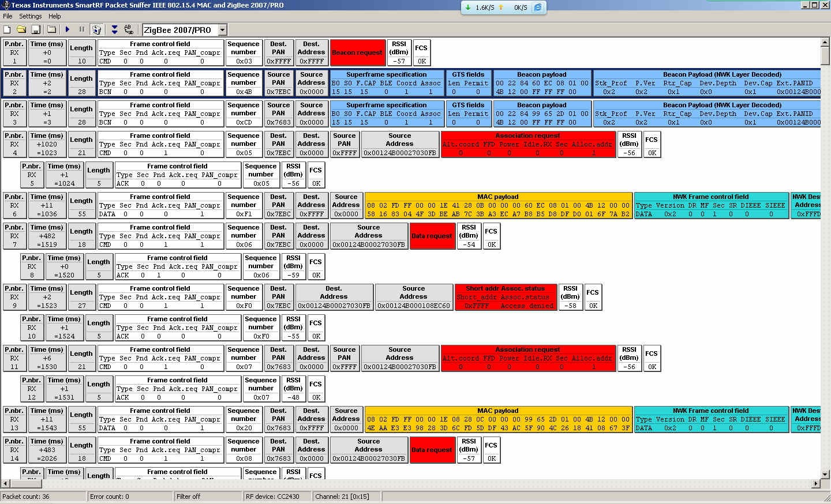The height and width of the screenshot is (504, 831).
Task: Click "Packet count: 36" in the status bar
Action: point(26,497)
